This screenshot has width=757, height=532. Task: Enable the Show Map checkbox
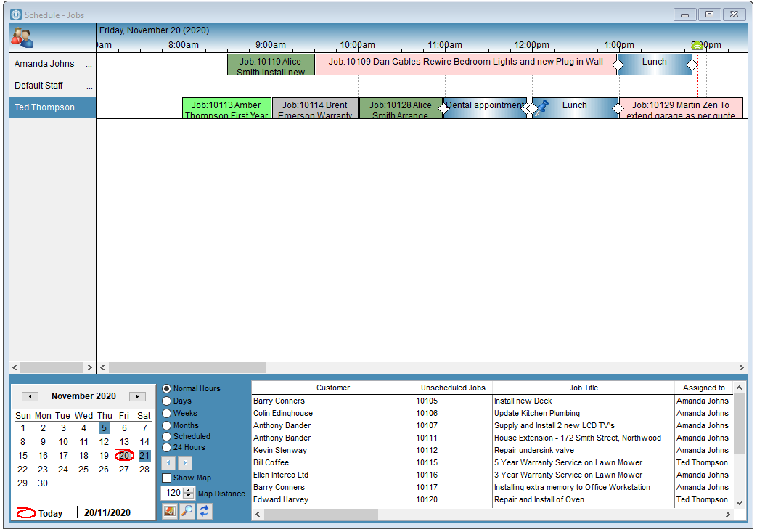(166, 478)
